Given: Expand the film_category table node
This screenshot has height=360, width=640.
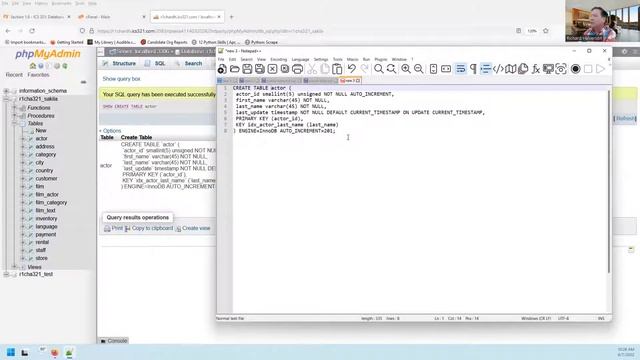Looking at the screenshot, I should 23,202.
